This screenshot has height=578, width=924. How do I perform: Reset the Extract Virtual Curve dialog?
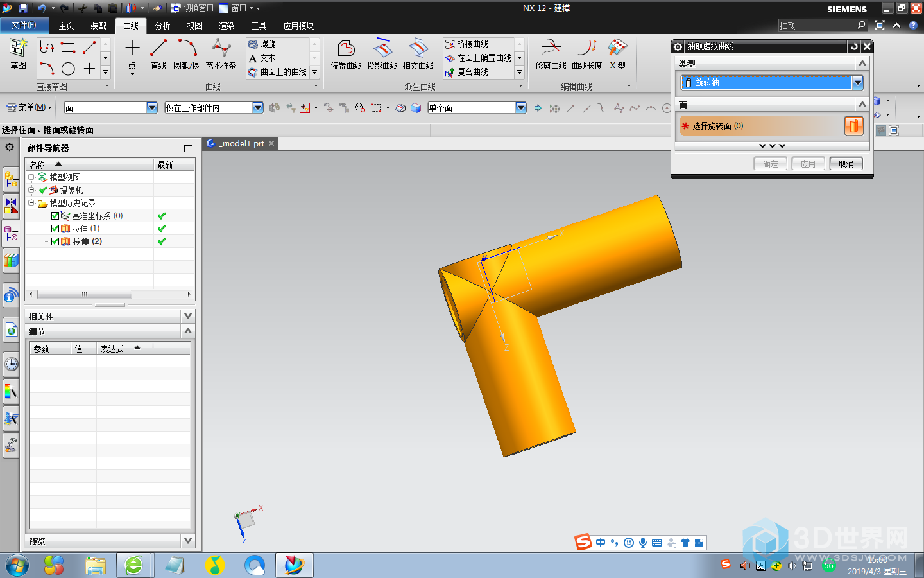(853, 46)
